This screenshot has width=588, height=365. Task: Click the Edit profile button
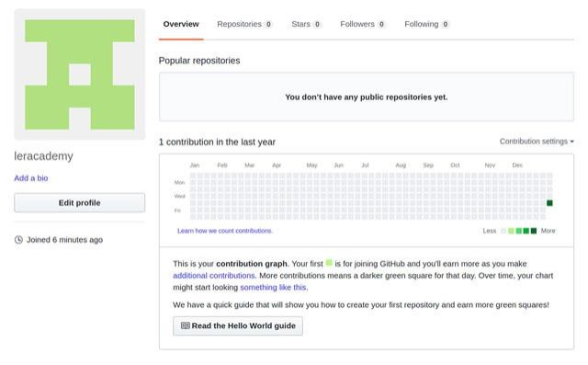point(80,203)
